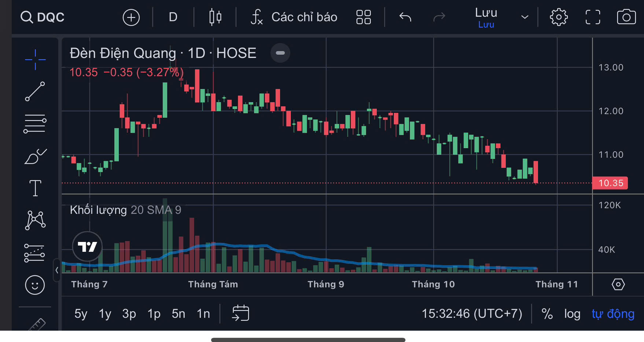Screen dimensions: 644x342
Task: Toggle percent scale on price axis
Action: [x=547, y=314]
